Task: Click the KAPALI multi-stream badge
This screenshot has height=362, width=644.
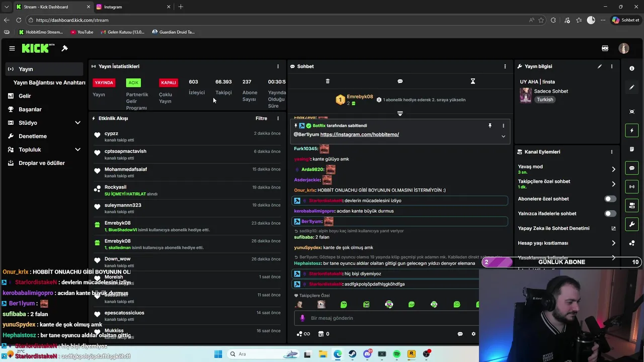Action: coord(169,82)
